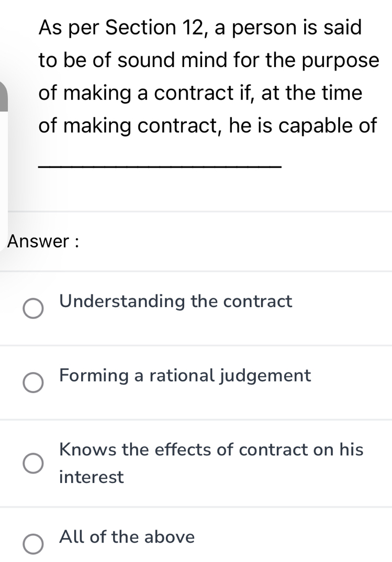Click the gray side panel edge at left
392x562 pixels.
click(x=3, y=97)
